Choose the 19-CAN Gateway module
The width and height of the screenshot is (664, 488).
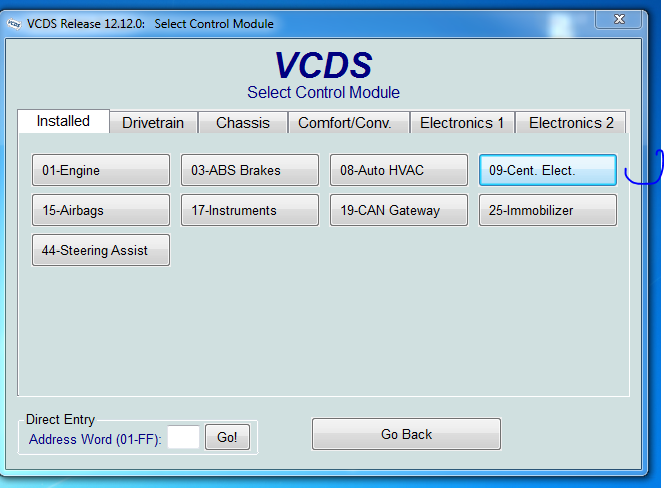399,210
